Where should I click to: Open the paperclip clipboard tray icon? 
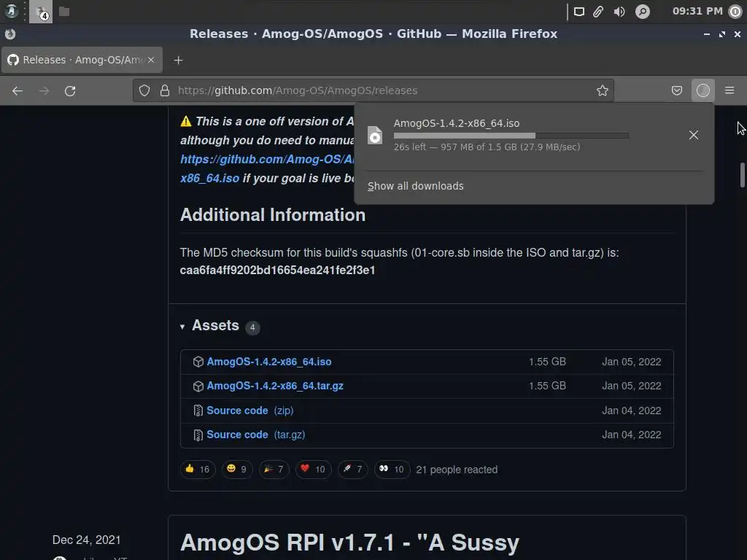point(598,12)
